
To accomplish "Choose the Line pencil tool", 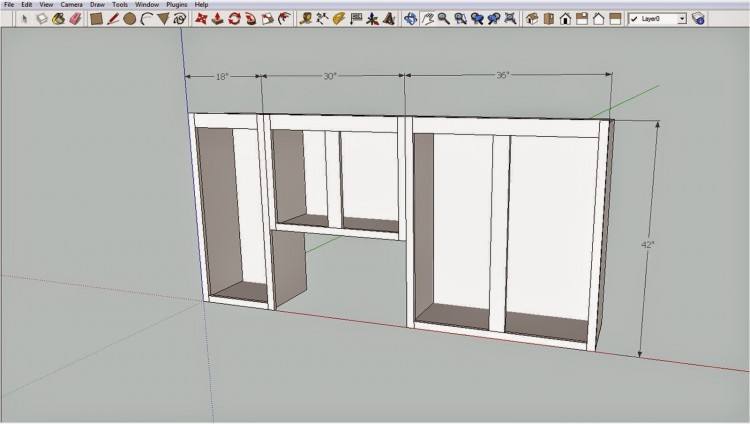I will [x=113, y=19].
